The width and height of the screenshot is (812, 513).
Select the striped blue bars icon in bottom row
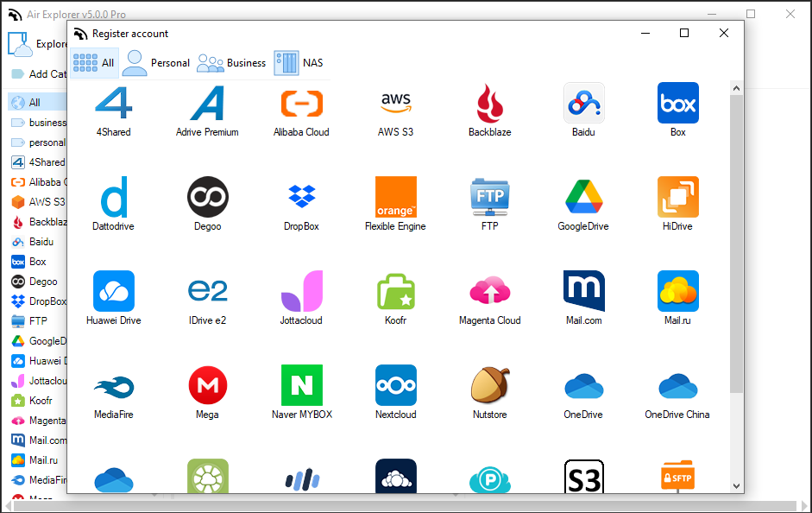pos(301,480)
